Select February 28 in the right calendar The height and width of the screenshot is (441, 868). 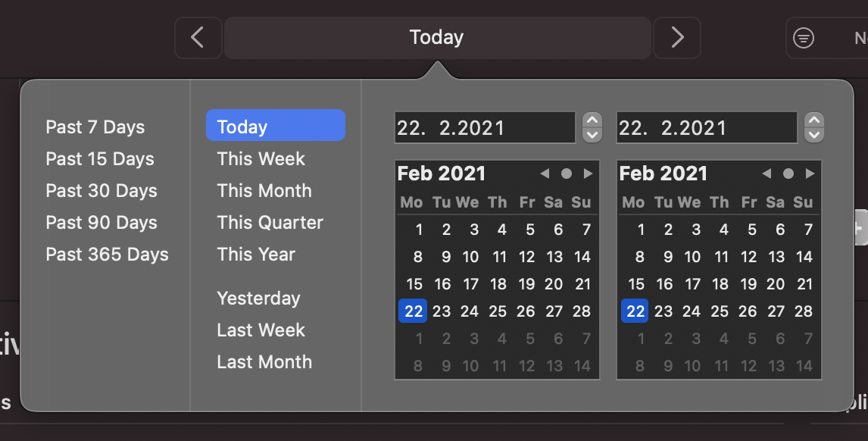pos(804,311)
